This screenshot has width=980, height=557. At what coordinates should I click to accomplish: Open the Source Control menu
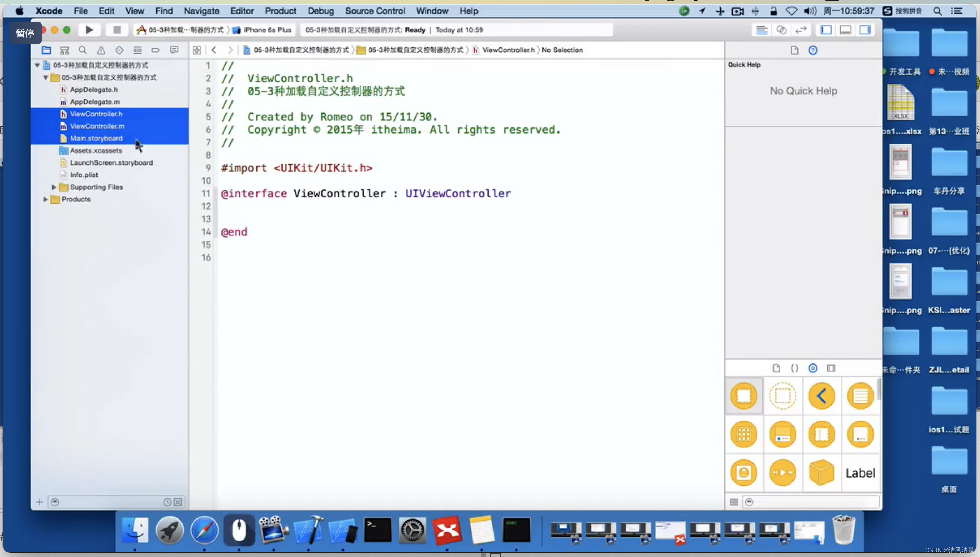tap(375, 11)
